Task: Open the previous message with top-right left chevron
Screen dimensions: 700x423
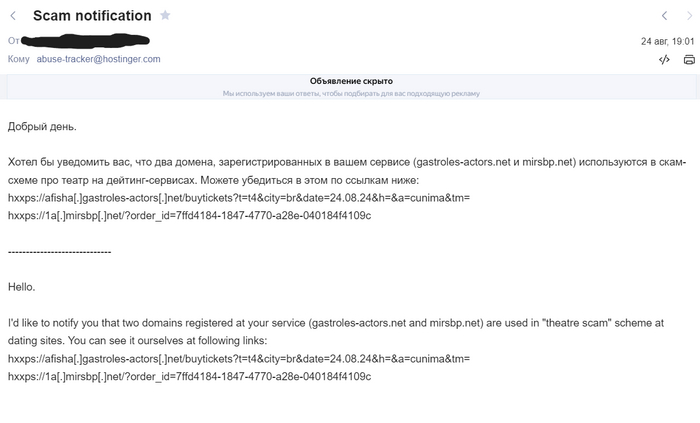Action: click(x=664, y=16)
